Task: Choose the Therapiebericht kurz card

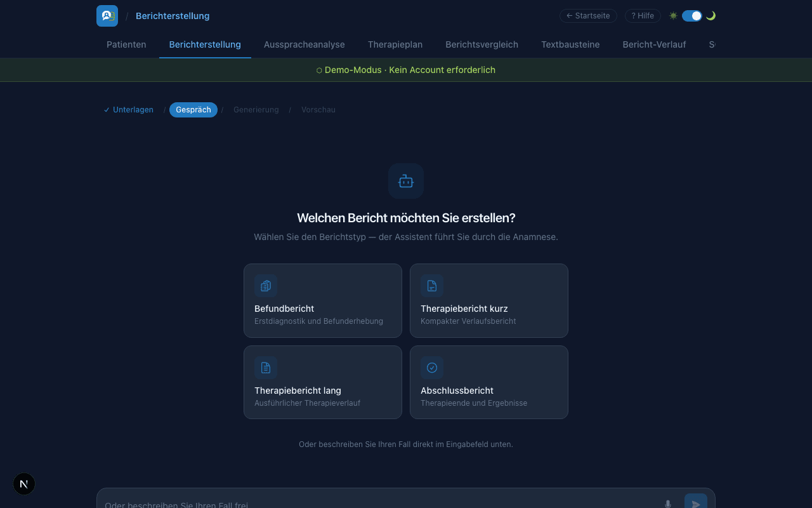Action: (x=489, y=300)
